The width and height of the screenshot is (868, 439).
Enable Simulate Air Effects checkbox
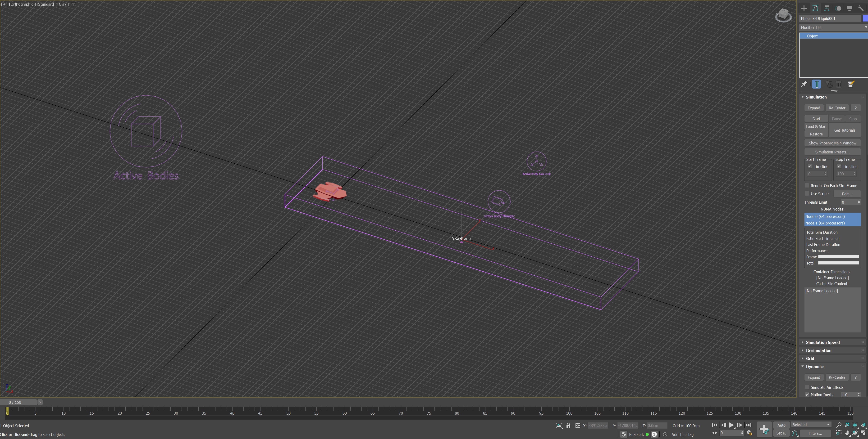pyautogui.click(x=807, y=387)
